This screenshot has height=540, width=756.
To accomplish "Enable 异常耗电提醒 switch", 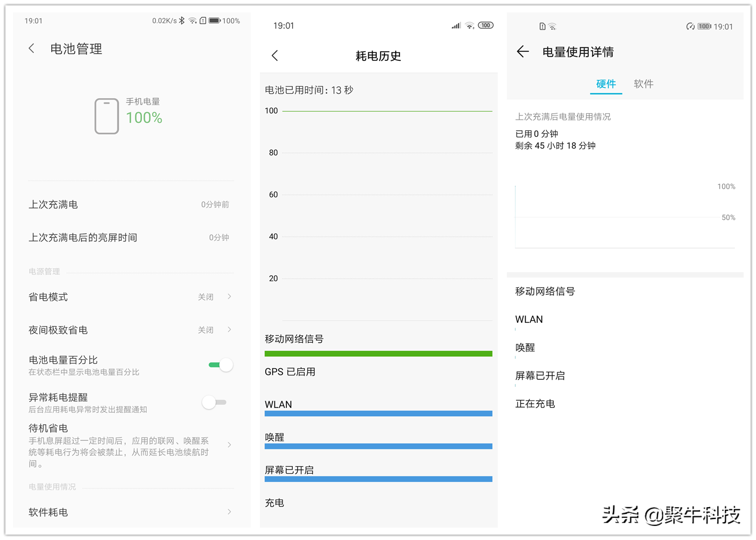I will coord(214,402).
